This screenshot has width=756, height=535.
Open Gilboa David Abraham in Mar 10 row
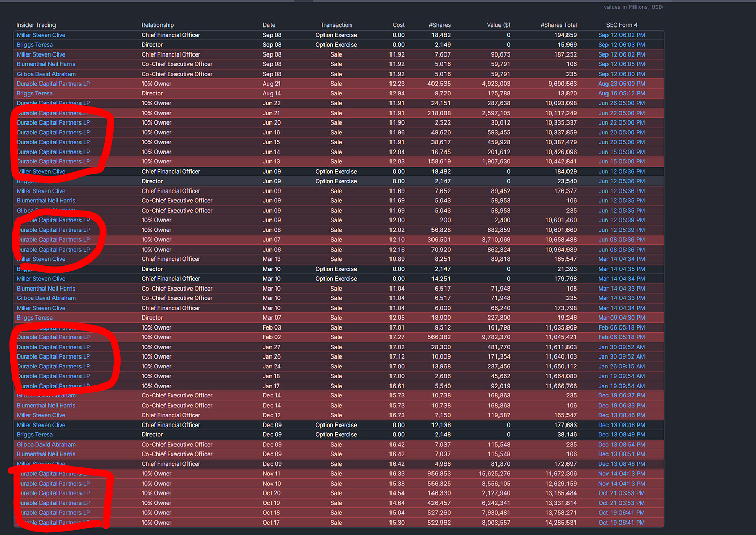click(x=46, y=298)
